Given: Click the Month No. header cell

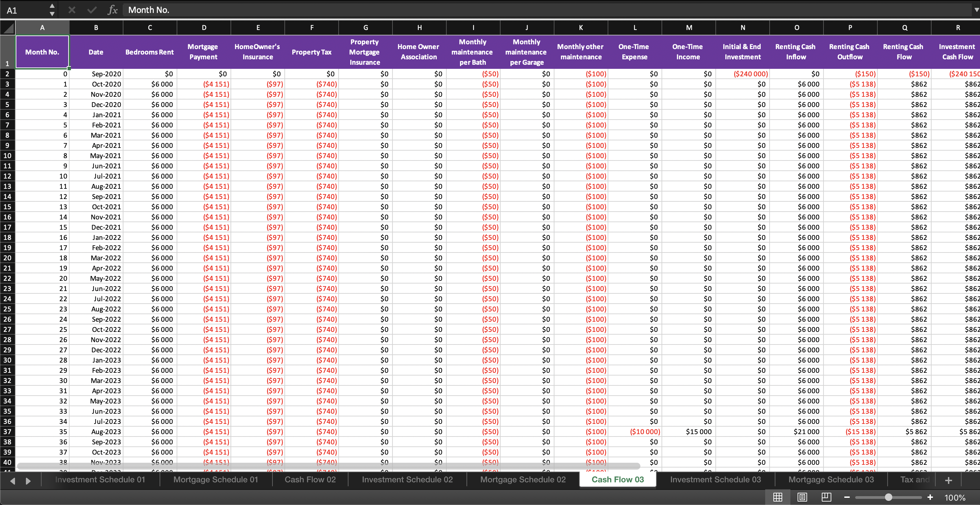Looking at the screenshot, I should pyautogui.click(x=42, y=52).
